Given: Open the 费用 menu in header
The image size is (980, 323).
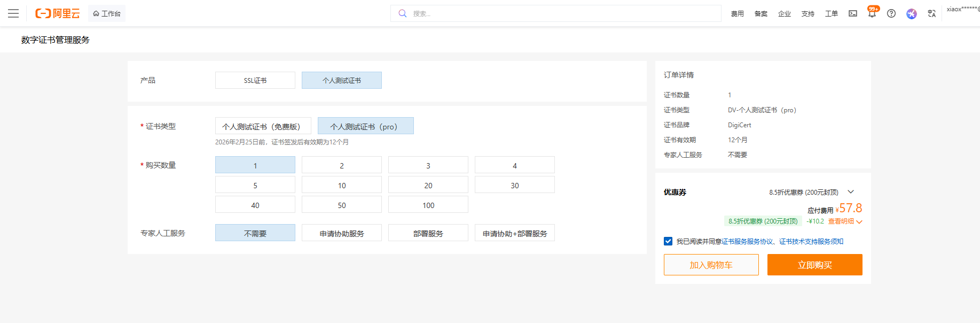Looking at the screenshot, I should (x=737, y=13).
